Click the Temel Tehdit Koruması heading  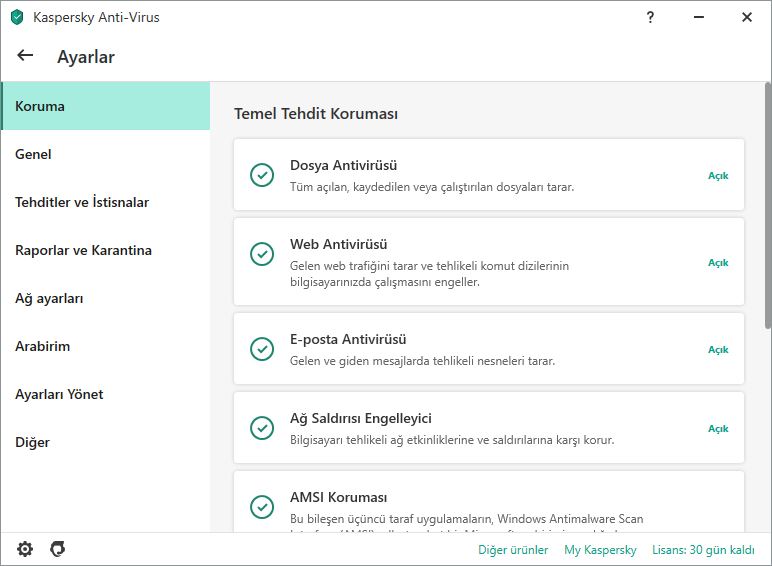pos(316,114)
